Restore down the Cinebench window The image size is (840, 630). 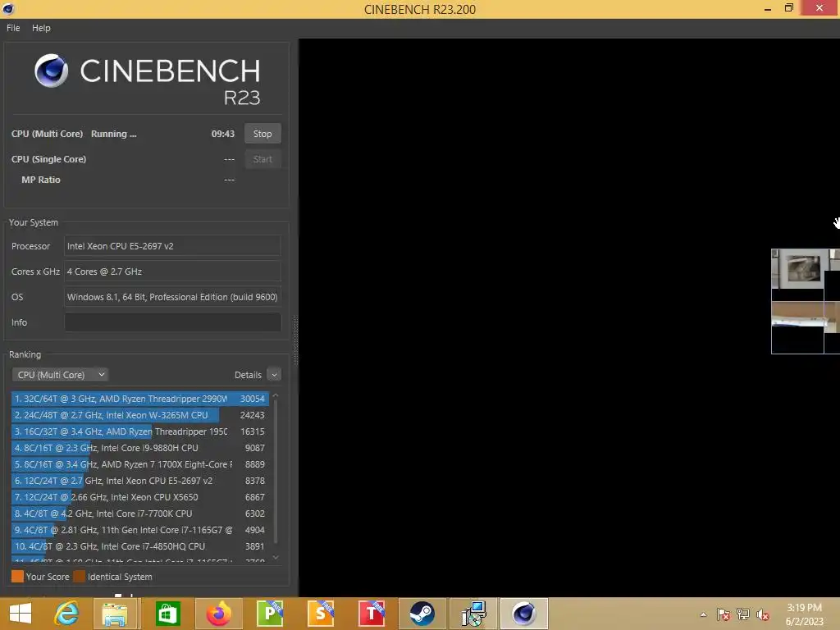tap(788, 8)
